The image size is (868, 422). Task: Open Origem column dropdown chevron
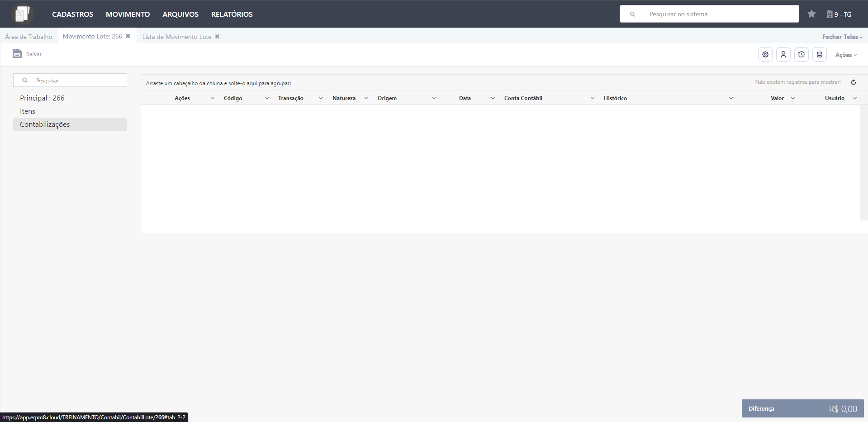[434, 98]
